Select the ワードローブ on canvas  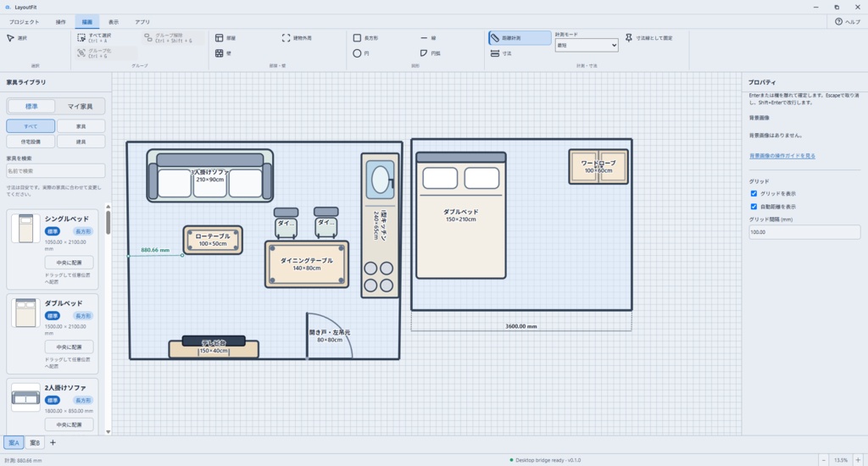pyautogui.click(x=598, y=167)
